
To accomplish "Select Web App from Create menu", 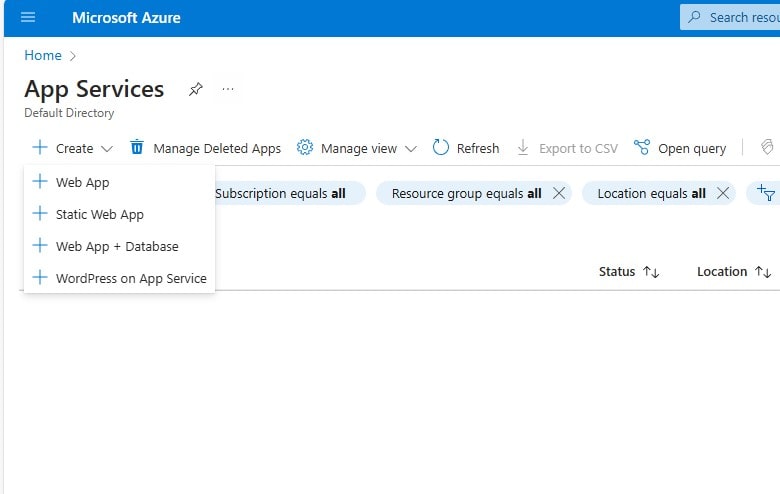I will (x=119, y=182).
